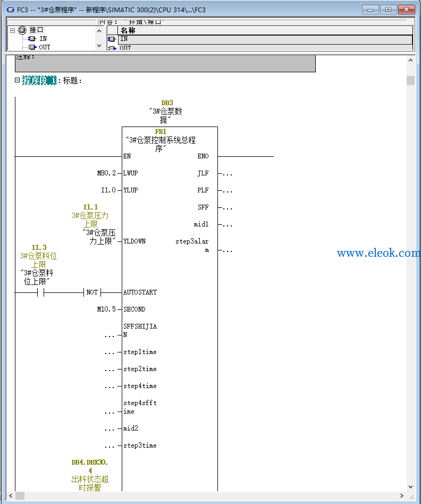Click the empty operand at SFF output
The width and height of the screenshot is (421, 504).
coord(227,208)
